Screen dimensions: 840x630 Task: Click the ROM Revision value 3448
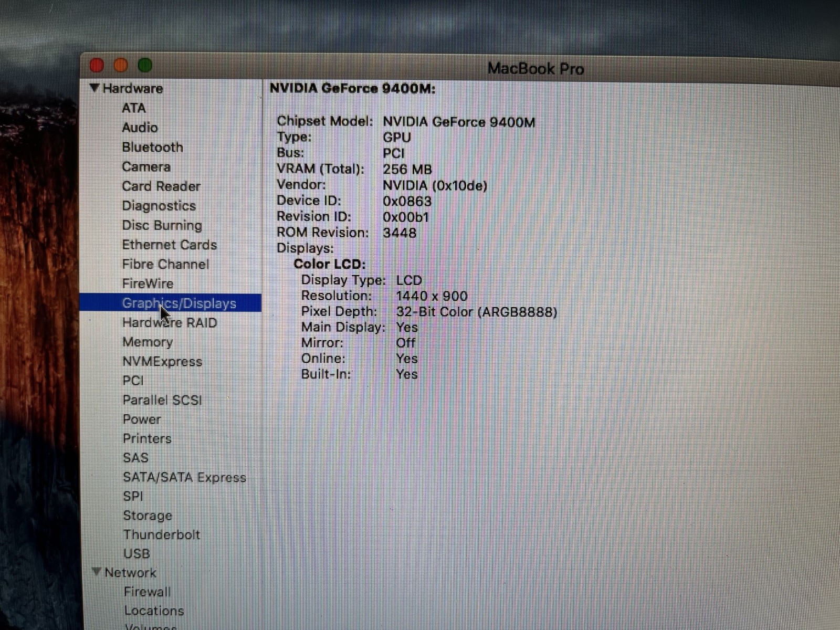click(x=400, y=233)
